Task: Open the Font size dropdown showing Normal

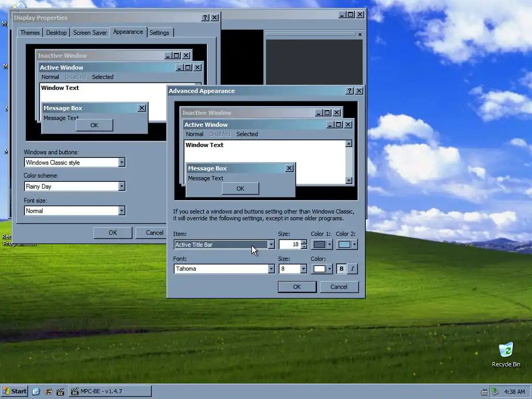Action: tap(122, 211)
